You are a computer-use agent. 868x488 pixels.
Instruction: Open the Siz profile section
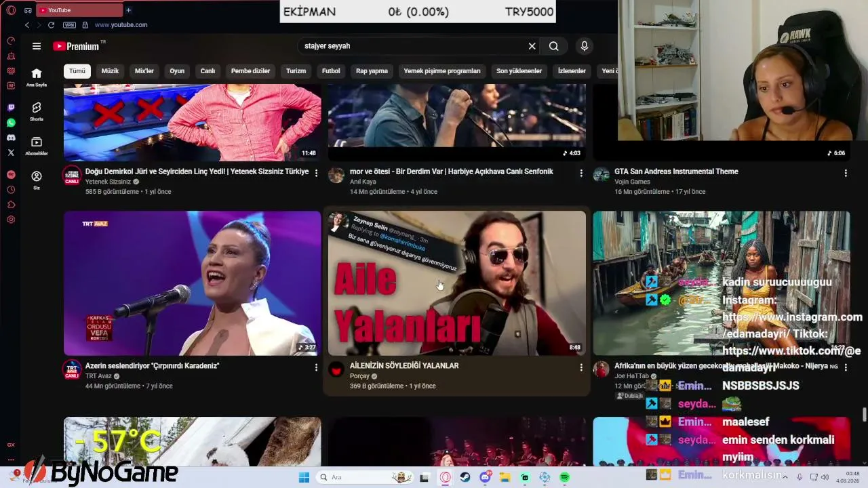(37, 180)
